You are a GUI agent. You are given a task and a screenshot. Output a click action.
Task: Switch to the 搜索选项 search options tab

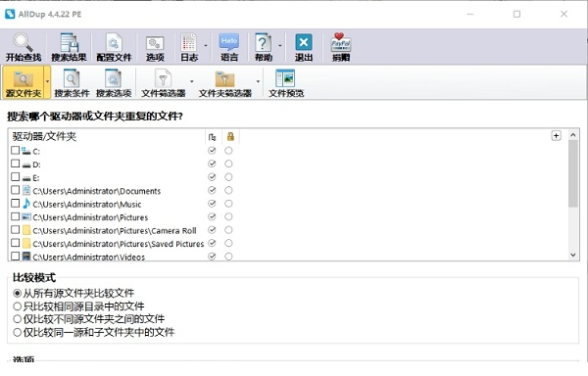[114, 82]
